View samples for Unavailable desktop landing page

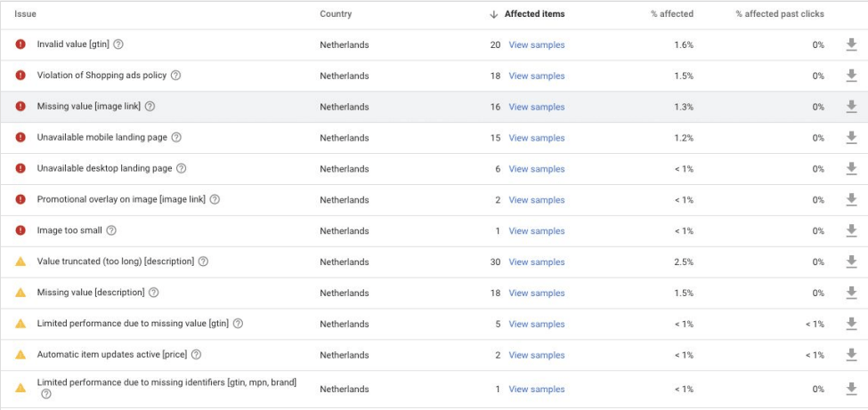[x=537, y=169]
